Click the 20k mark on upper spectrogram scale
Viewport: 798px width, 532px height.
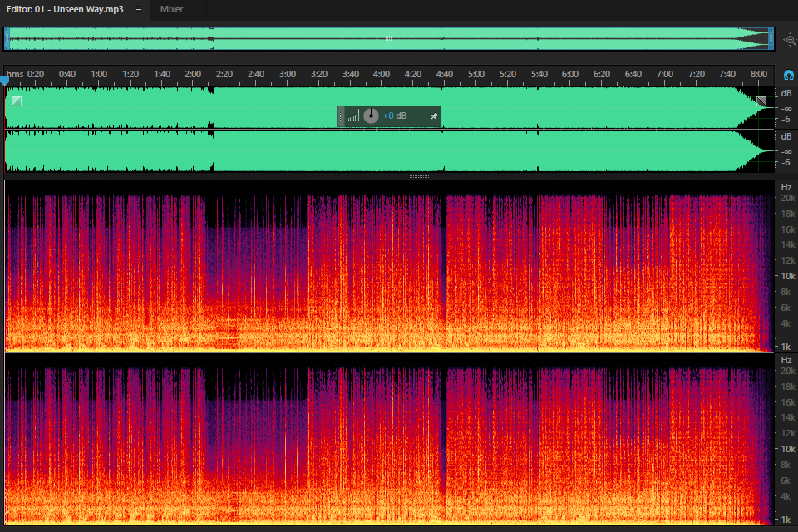tap(788, 198)
